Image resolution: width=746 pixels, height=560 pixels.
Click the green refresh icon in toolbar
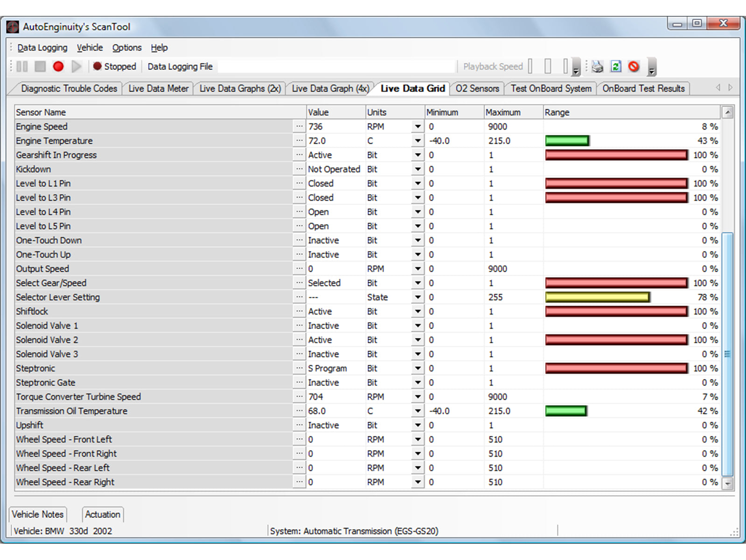click(x=616, y=67)
